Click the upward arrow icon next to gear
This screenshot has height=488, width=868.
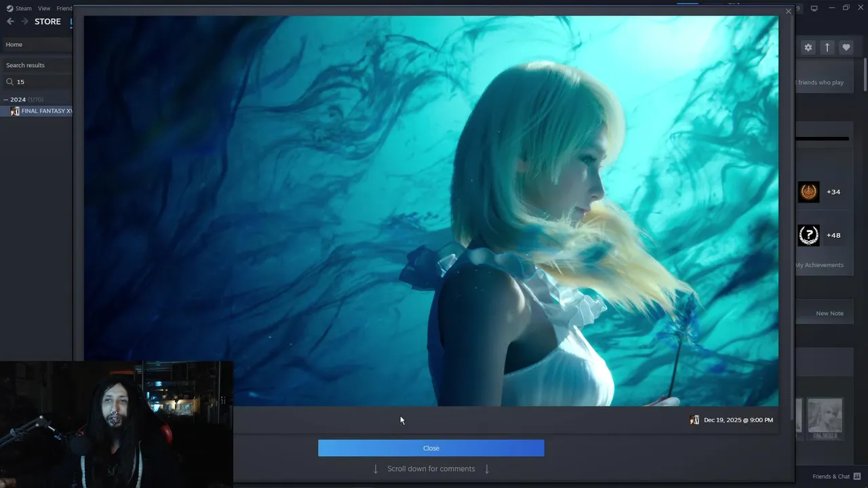coord(827,47)
